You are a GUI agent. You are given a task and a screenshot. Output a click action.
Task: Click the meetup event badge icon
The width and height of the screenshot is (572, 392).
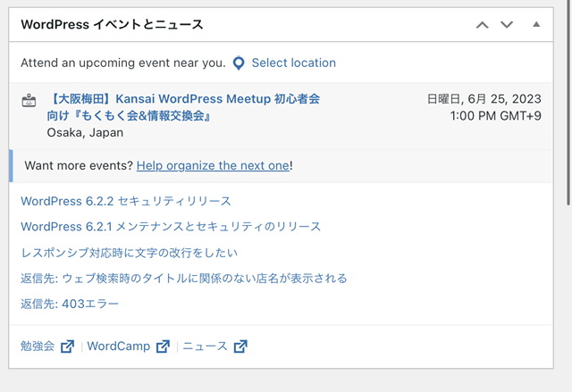pyautogui.click(x=29, y=101)
